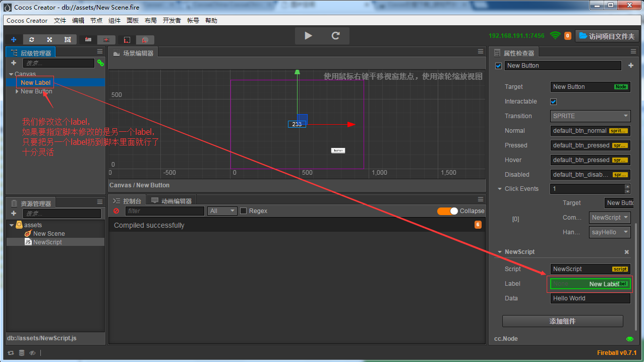Open the 编辑 menu

(78, 21)
